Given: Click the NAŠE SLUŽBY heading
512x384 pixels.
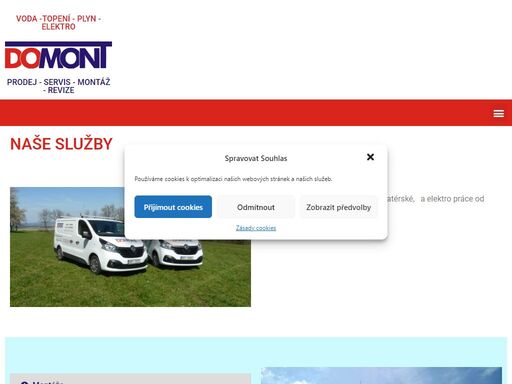Looking at the screenshot, I should (x=61, y=144).
